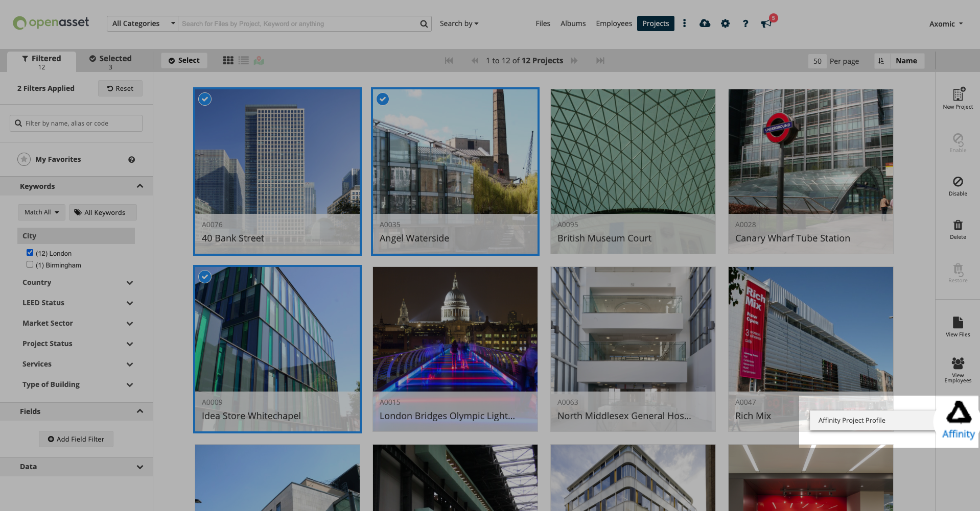This screenshot has height=511, width=980.
Task: Deselect Angel Waterside checkmark
Action: (x=383, y=99)
